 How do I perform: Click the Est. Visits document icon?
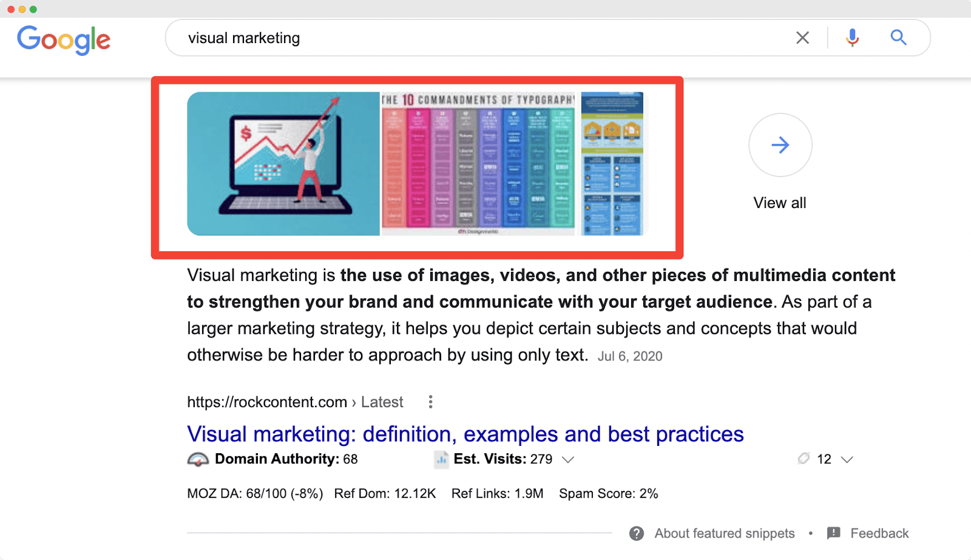pyautogui.click(x=441, y=459)
